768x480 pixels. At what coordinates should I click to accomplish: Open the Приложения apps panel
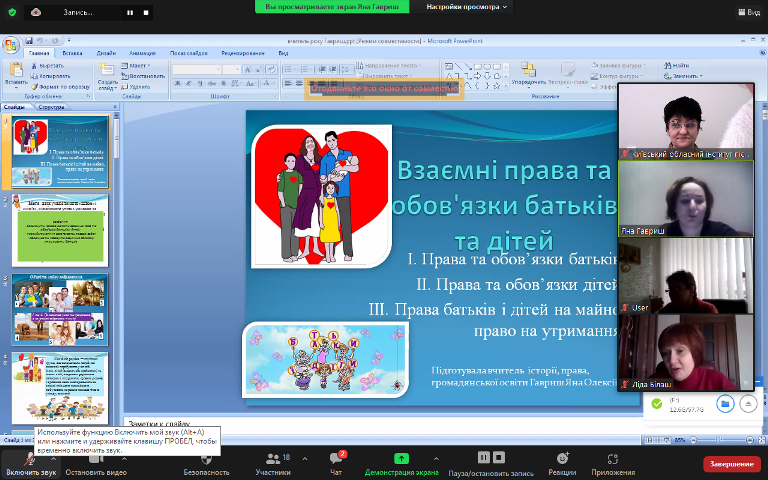tap(613, 463)
